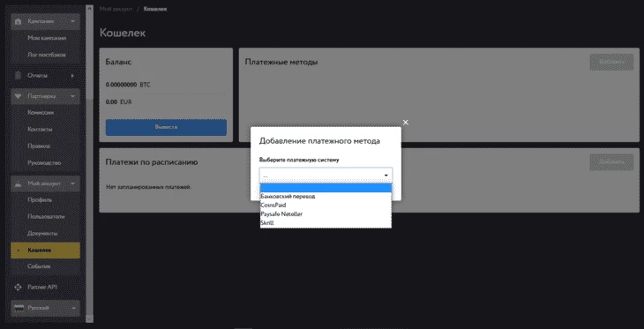644x329 pixels.
Task: Click the button in Платежи по расписанию panel
Action: [x=611, y=162]
